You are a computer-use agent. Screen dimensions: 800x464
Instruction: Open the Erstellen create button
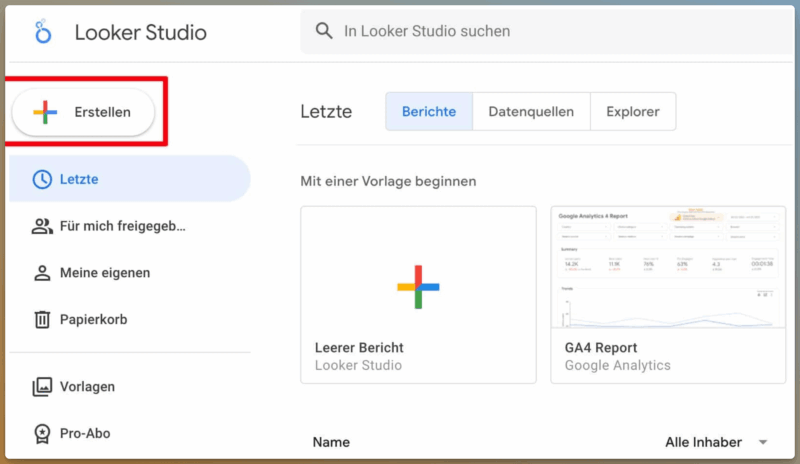tap(83, 112)
